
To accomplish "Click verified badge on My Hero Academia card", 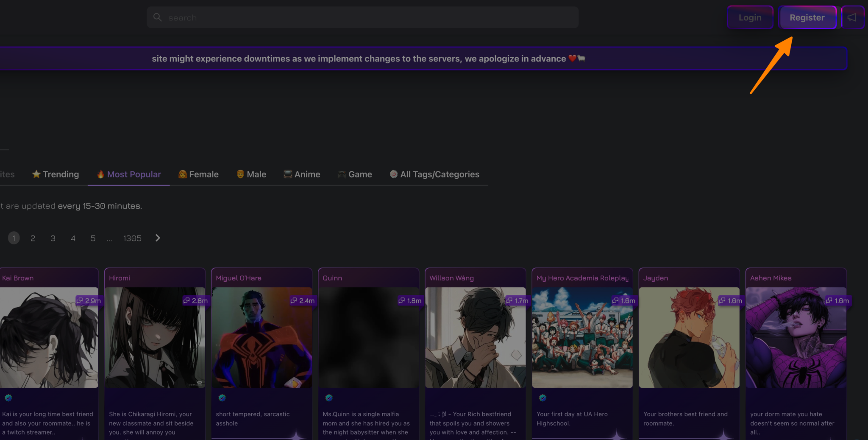I will pyautogui.click(x=542, y=398).
